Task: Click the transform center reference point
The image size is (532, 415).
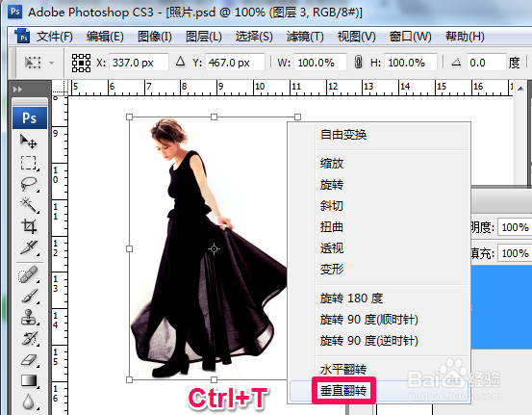Action: click(214, 249)
